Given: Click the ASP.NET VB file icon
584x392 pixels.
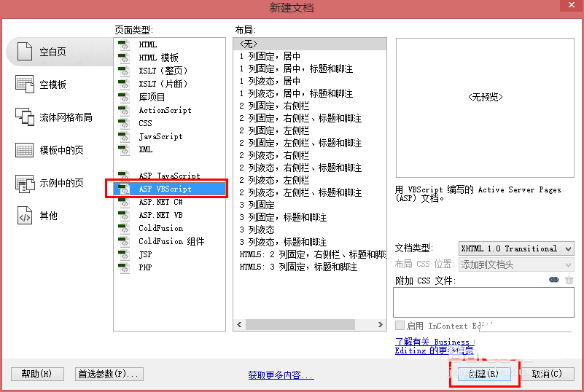Looking at the screenshot, I should click(x=124, y=215).
